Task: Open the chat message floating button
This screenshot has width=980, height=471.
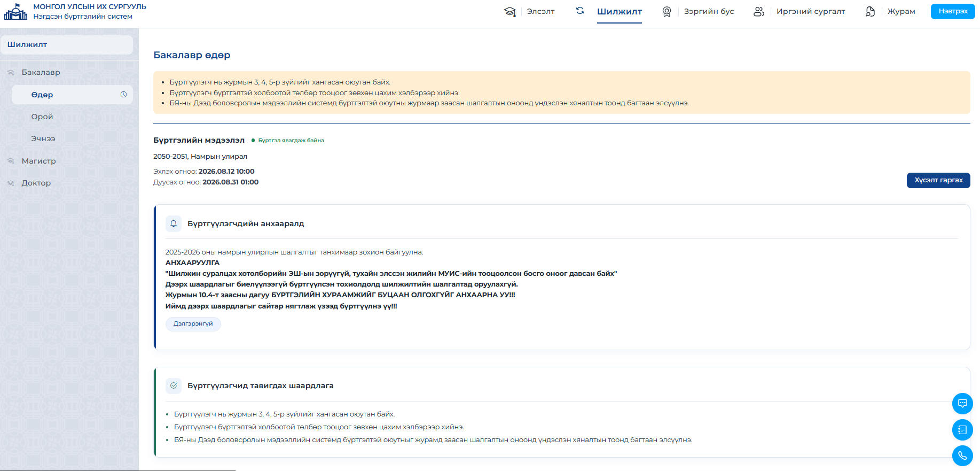Action: pos(962,404)
